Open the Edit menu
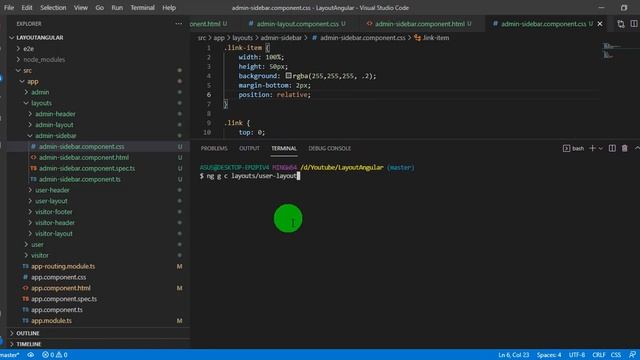Image resolution: width=640 pixels, height=360 pixels. pos(27,8)
